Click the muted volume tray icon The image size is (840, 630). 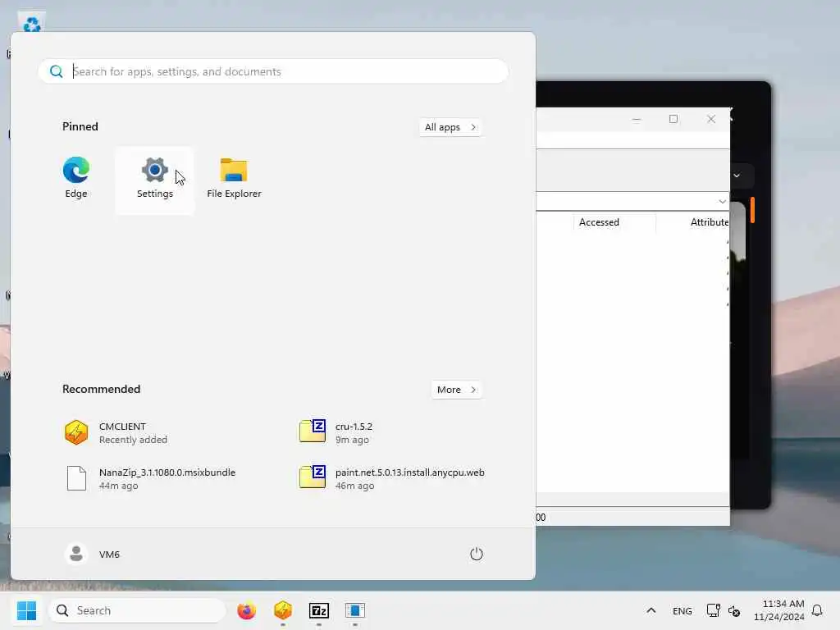pyautogui.click(x=734, y=610)
